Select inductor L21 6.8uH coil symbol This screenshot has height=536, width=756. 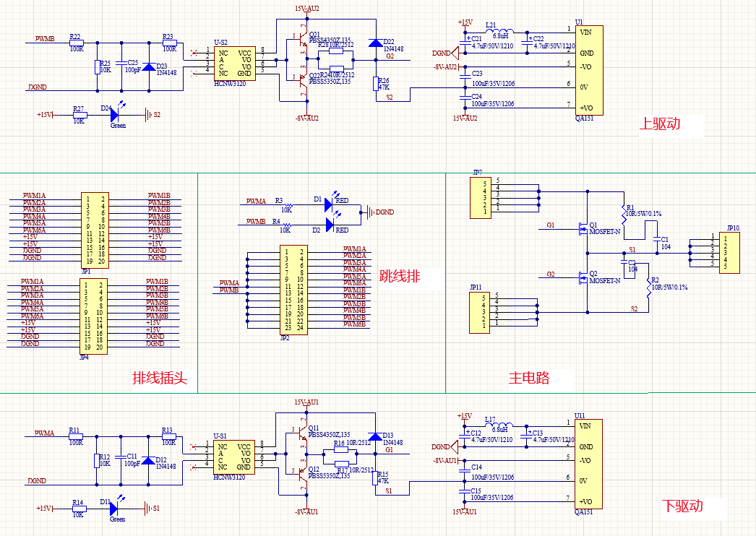[x=499, y=30]
